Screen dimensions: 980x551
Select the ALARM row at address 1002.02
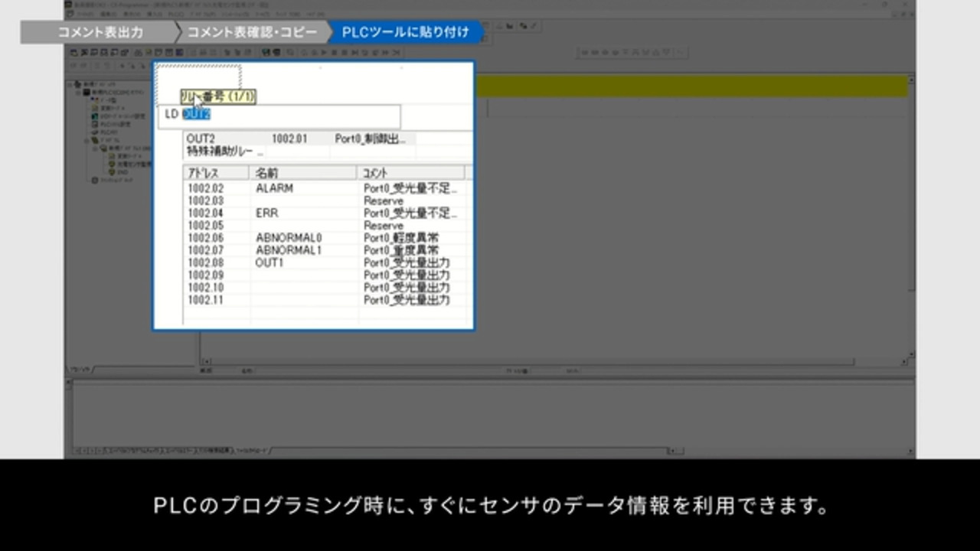[x=274, y=188]
